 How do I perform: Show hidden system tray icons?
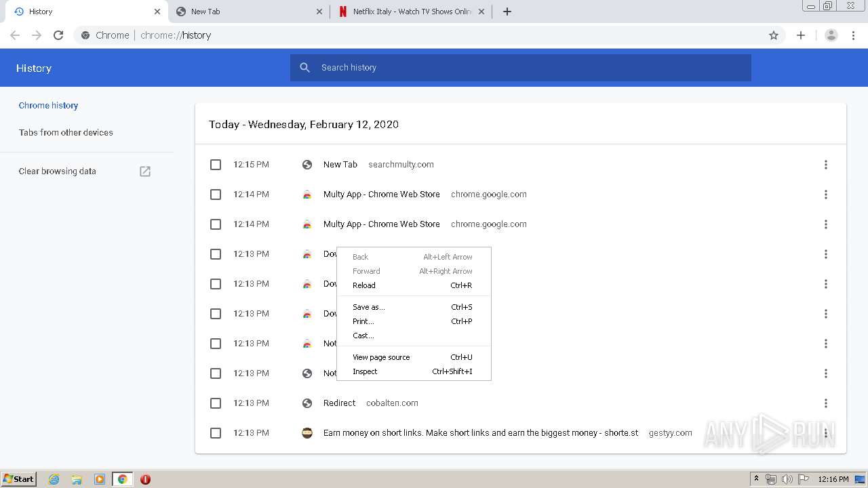(756, 479)
